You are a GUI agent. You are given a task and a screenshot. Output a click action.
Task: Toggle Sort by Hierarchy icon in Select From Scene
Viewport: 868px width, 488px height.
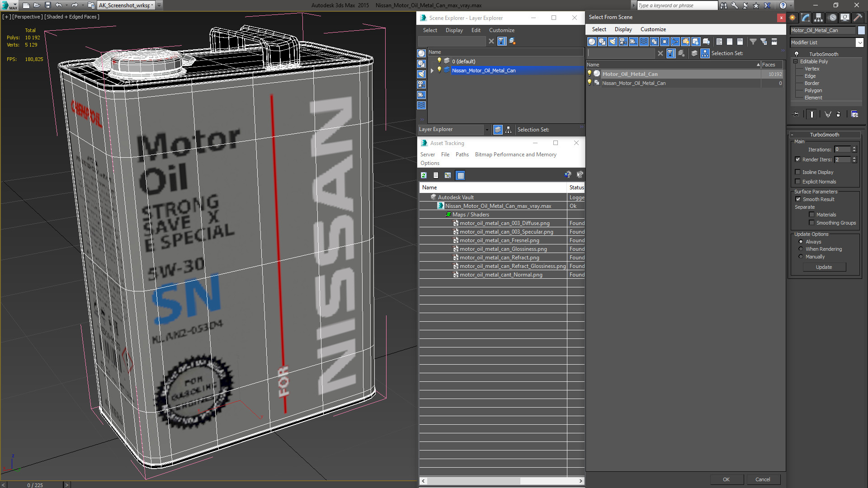(705, 53)
